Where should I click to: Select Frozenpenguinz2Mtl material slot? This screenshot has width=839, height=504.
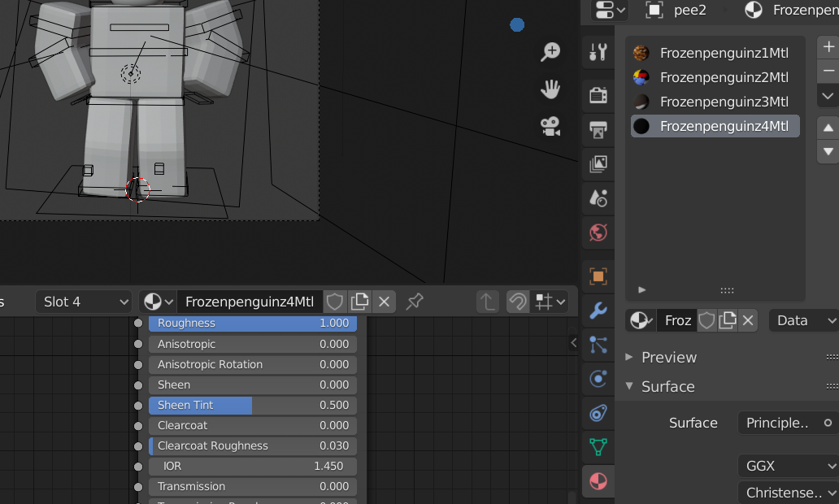point(715,77)
